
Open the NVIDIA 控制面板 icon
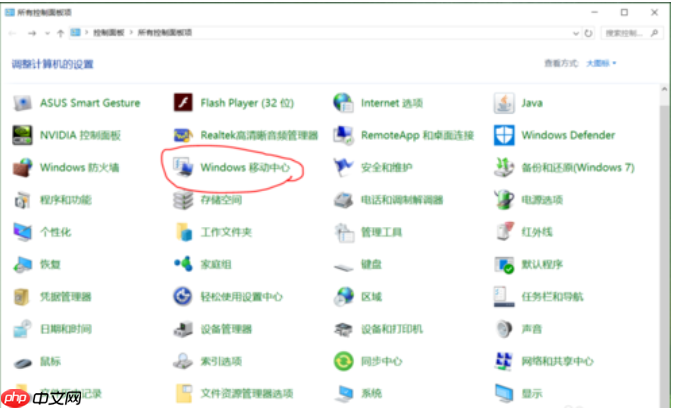point(22,135)
